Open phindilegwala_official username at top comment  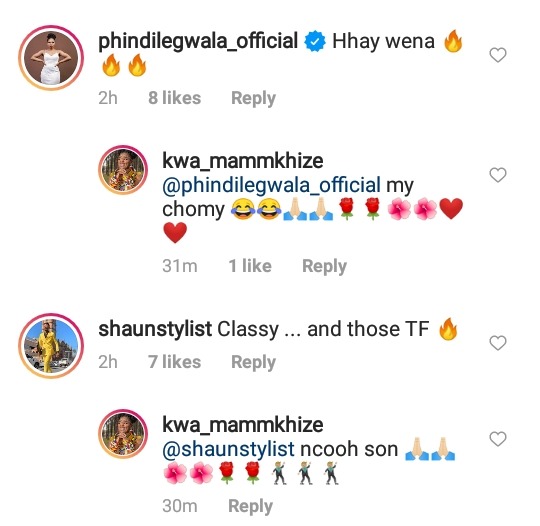pos(198,42)
